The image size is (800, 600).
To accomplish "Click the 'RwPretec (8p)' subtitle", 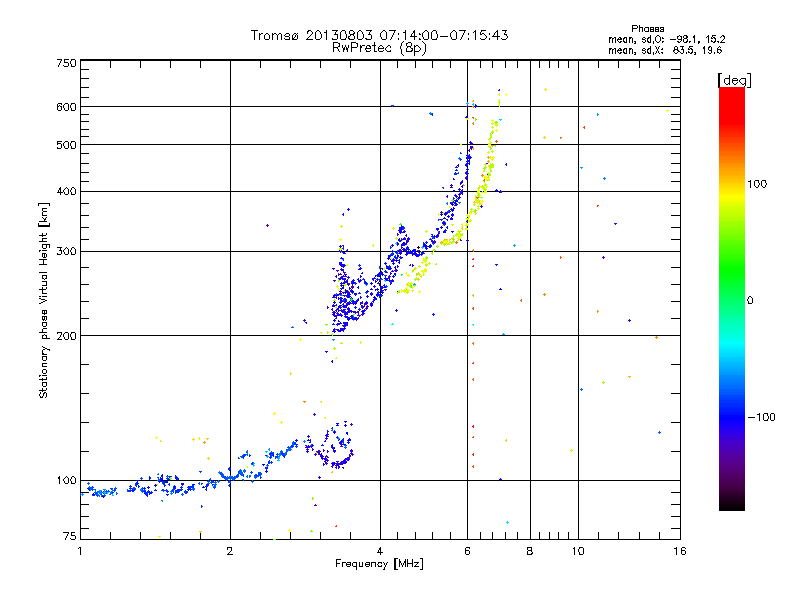I will (x=379, y=48).
